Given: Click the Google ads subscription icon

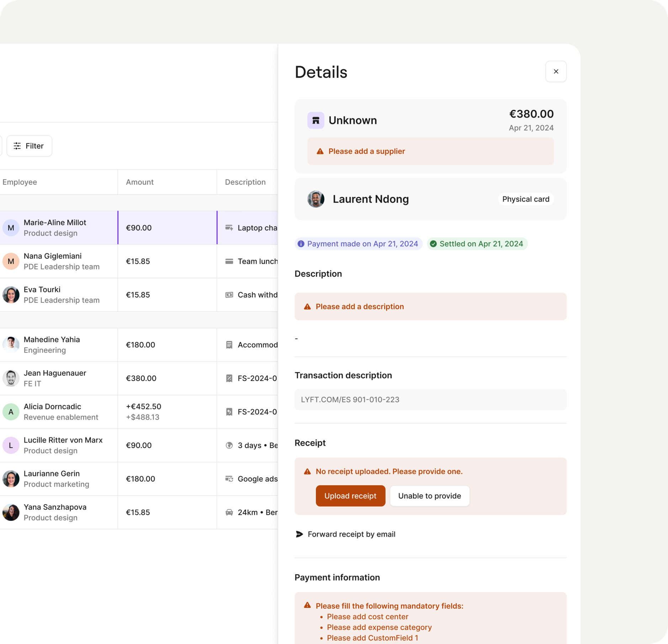Looking at the screenshot, I should click(x=229, y=479).
